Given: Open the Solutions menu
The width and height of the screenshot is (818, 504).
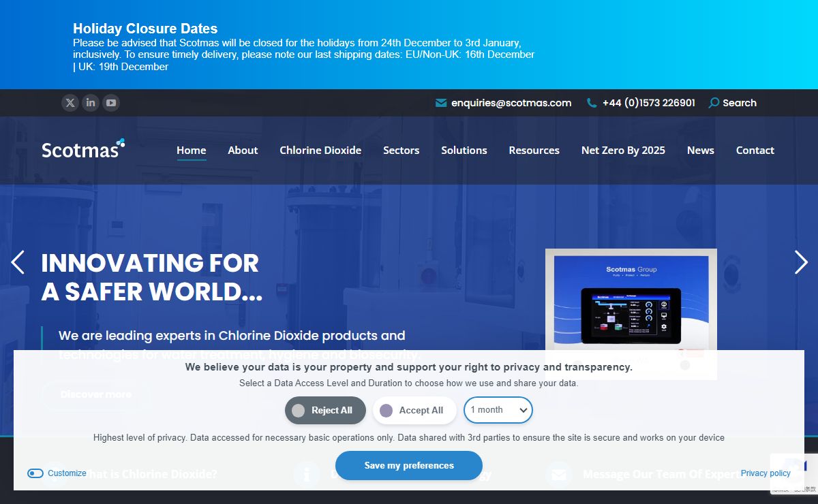Looking at the screenshot, I should [x=464, y=151].
